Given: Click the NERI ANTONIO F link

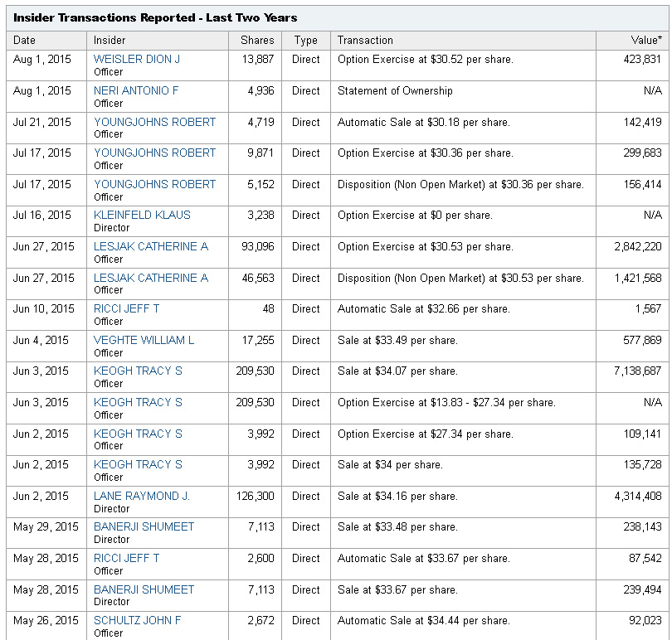Looking at the screenshot, I should tap(136, 91).
